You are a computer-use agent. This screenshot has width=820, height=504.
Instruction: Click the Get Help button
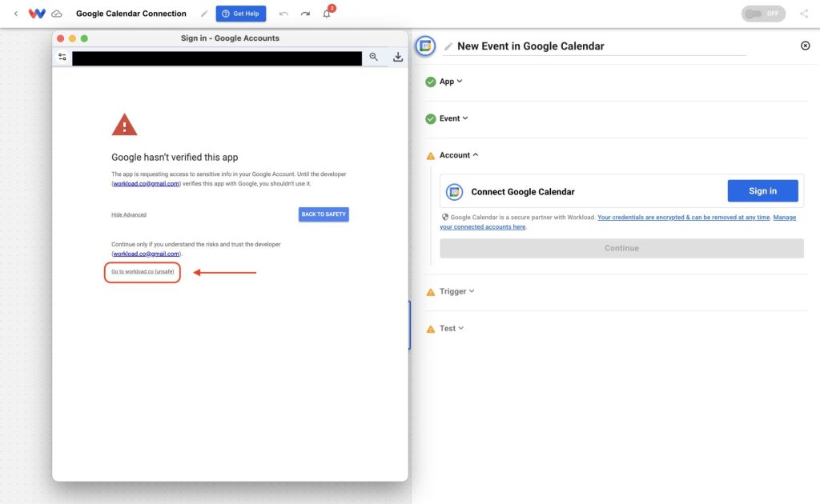pyautogui.click(x=240, y=14)
